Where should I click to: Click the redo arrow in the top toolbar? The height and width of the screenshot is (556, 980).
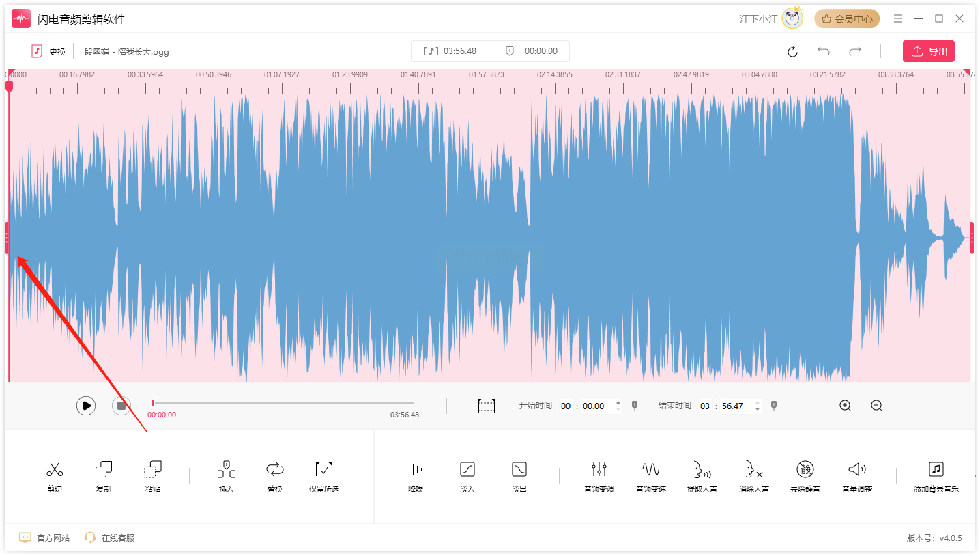point(855,51)
